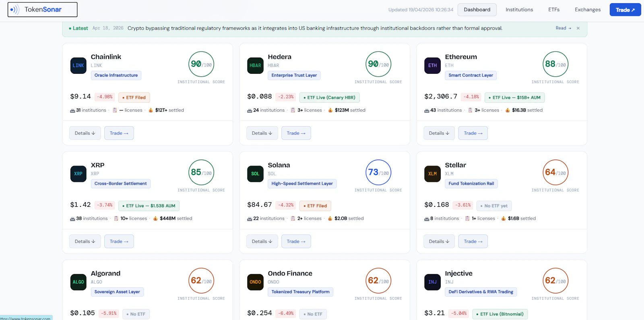Screen dimensions: 644x320
Task: Click XRP's 85/100 institutional score circle
Action: [x=201, y=172]
